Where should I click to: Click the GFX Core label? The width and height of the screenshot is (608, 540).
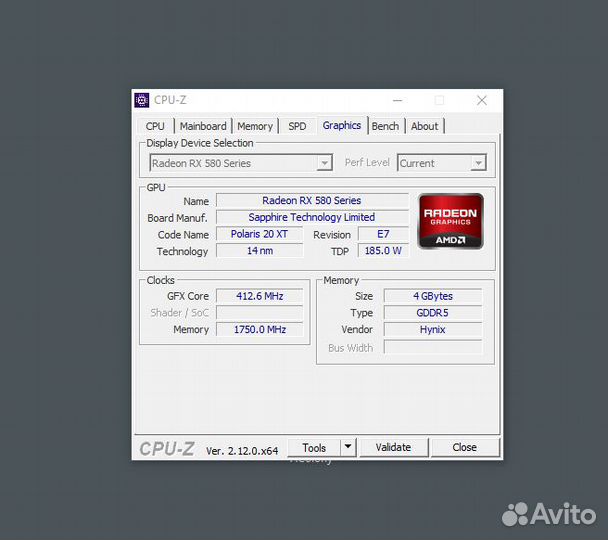click(188, 296)
